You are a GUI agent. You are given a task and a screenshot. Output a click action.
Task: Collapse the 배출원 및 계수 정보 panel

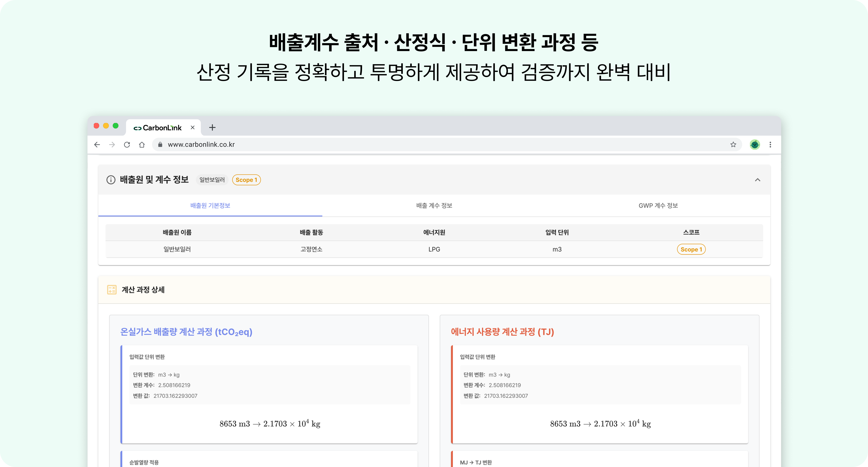click(757, 180)
